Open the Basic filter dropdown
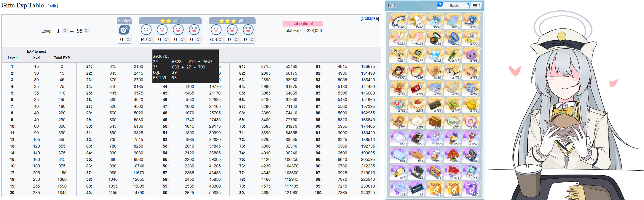The image size is (644, 200). (x=453, y=6)
